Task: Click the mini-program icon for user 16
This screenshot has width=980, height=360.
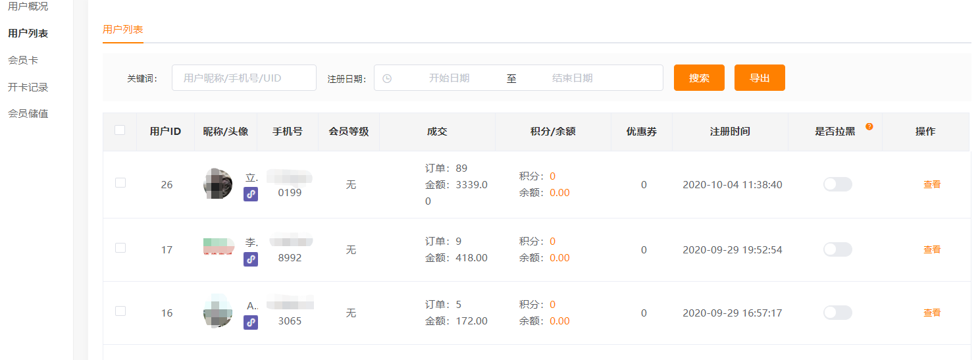Action: [251, 322]
